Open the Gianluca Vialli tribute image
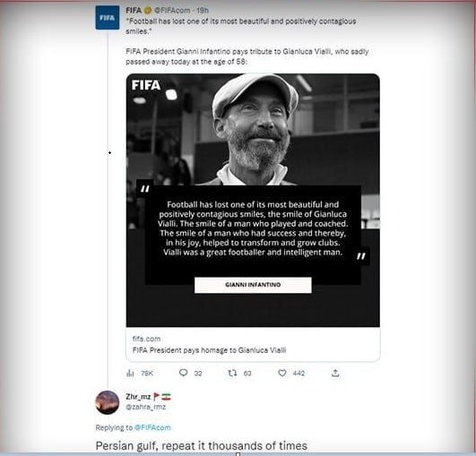476x456 pixels. coord(253,201)
